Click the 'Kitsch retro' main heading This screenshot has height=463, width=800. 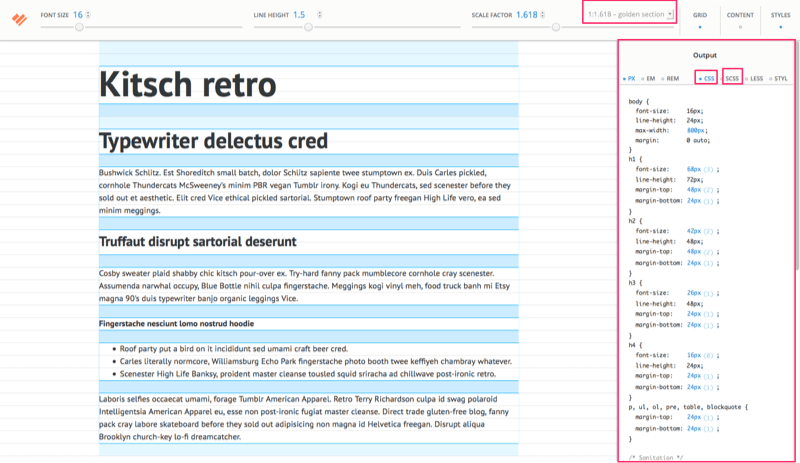coord(188,84)
